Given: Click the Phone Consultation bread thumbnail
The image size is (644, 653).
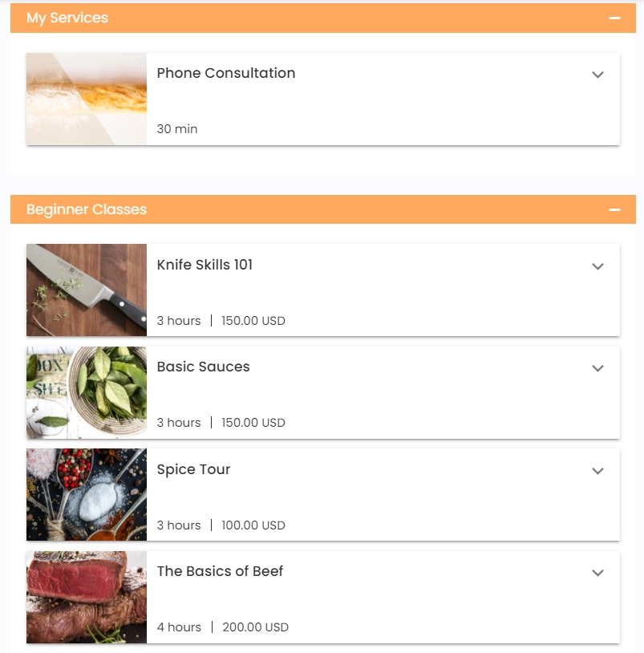Looking at the screenshot, I should click(87, 99).
